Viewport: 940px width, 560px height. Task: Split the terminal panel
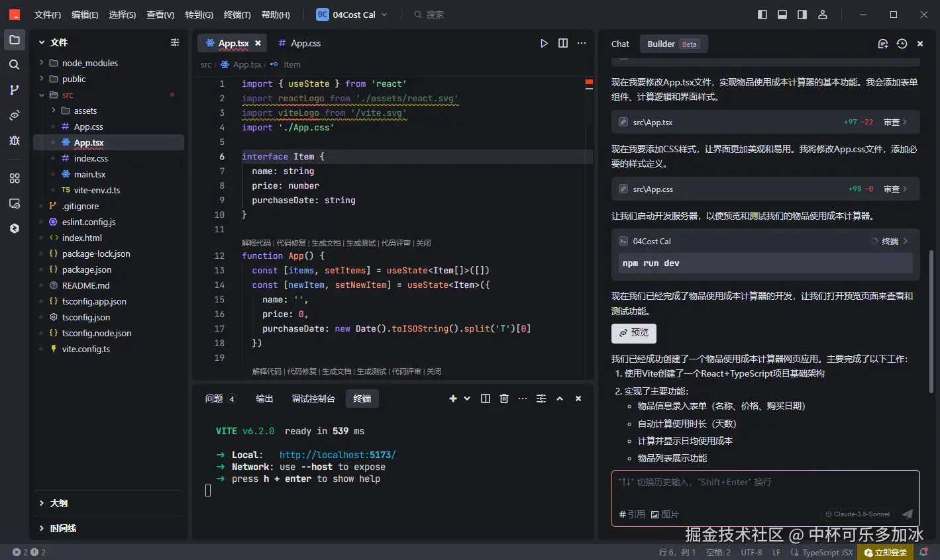click(486, 398)
